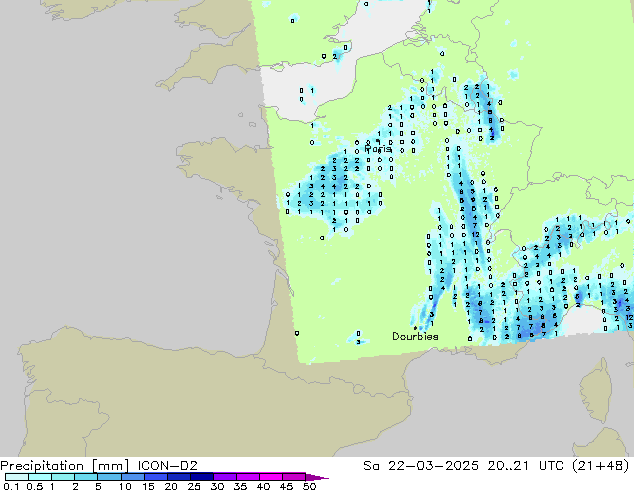Click the legend value '50'
634x490 pixels.
tap(309, 486)
